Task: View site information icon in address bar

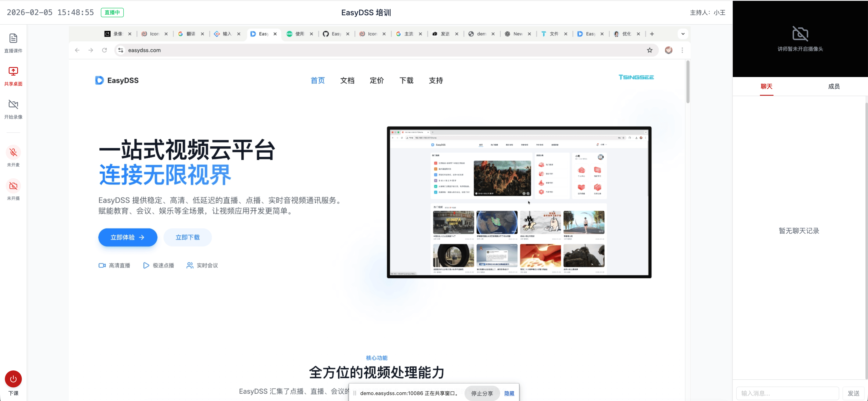Action: click(120, 50)
